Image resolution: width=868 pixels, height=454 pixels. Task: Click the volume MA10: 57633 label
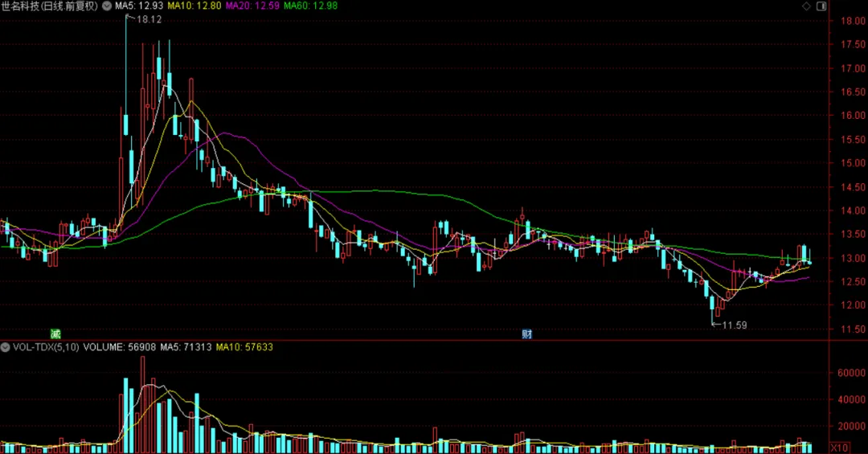click(244, 347)
